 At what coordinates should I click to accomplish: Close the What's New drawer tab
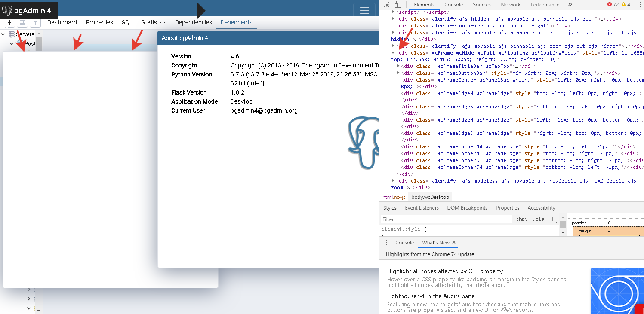(x=454, y=242)
